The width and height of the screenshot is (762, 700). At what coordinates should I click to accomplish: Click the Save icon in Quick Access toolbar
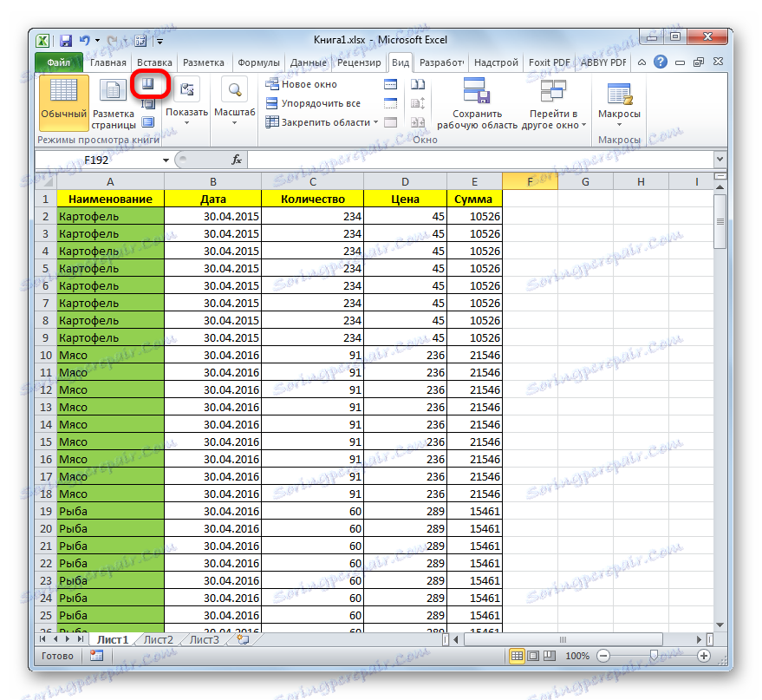pyautogui.click(x=65, y=40)
